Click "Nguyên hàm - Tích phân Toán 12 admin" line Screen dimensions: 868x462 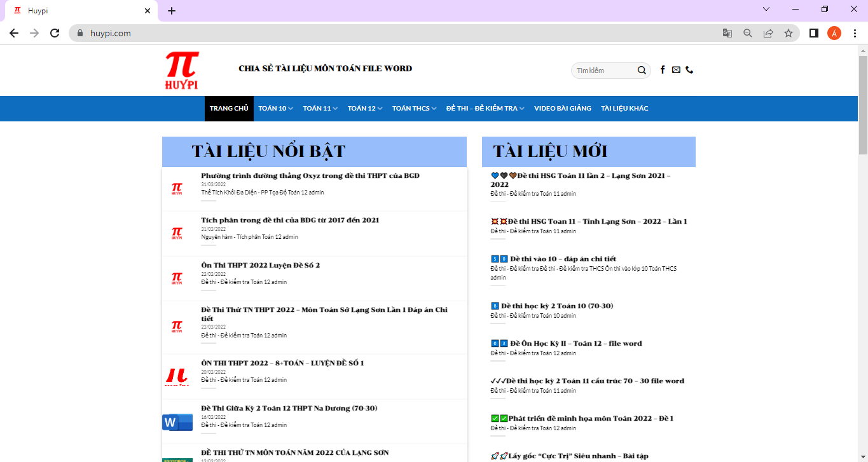tap(249, 237)
